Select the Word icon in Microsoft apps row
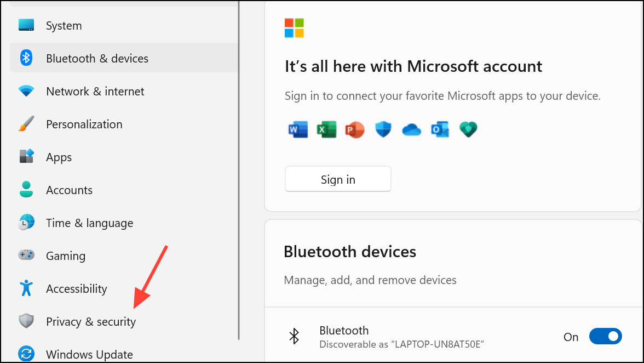Image resolution: width=644 pixels, height=363 pixels. [x=298, y=129]
